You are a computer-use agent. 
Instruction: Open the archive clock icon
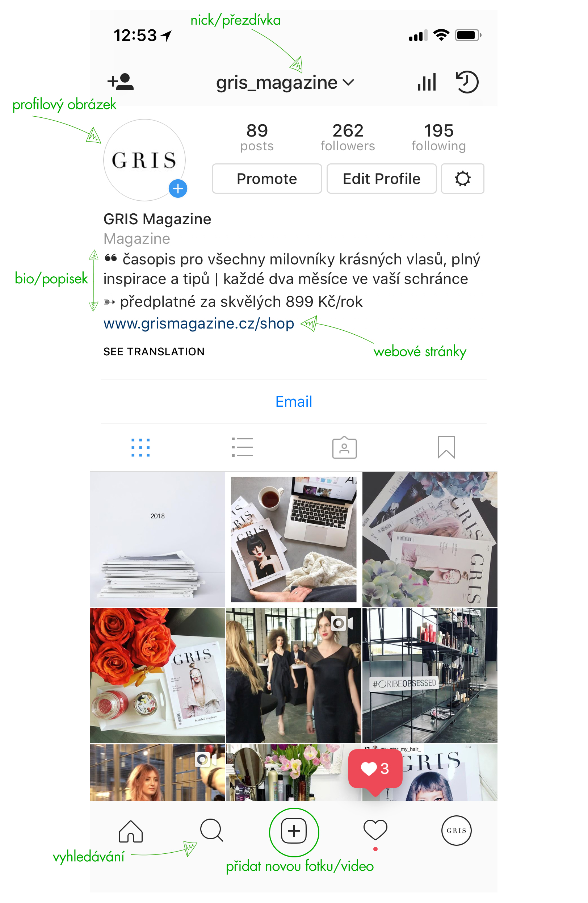(x=467, y=82)
